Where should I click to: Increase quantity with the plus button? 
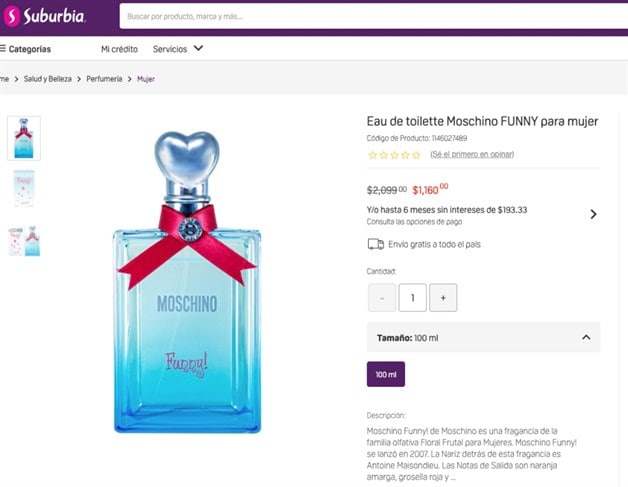(443, 297)
